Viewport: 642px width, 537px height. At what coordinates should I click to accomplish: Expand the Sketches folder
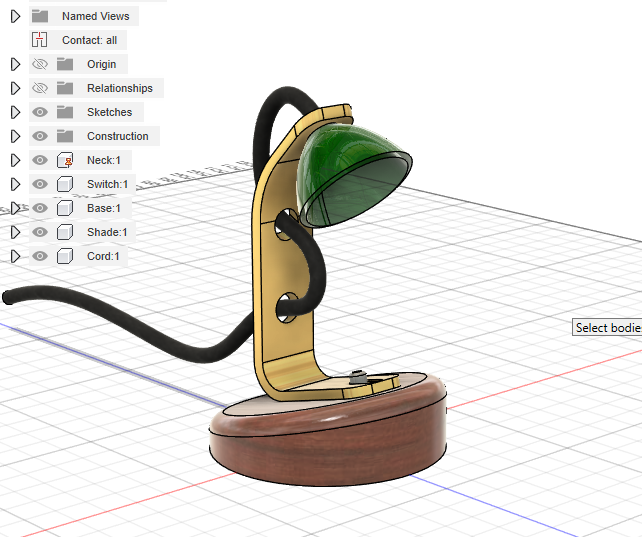tap(15, 112)
